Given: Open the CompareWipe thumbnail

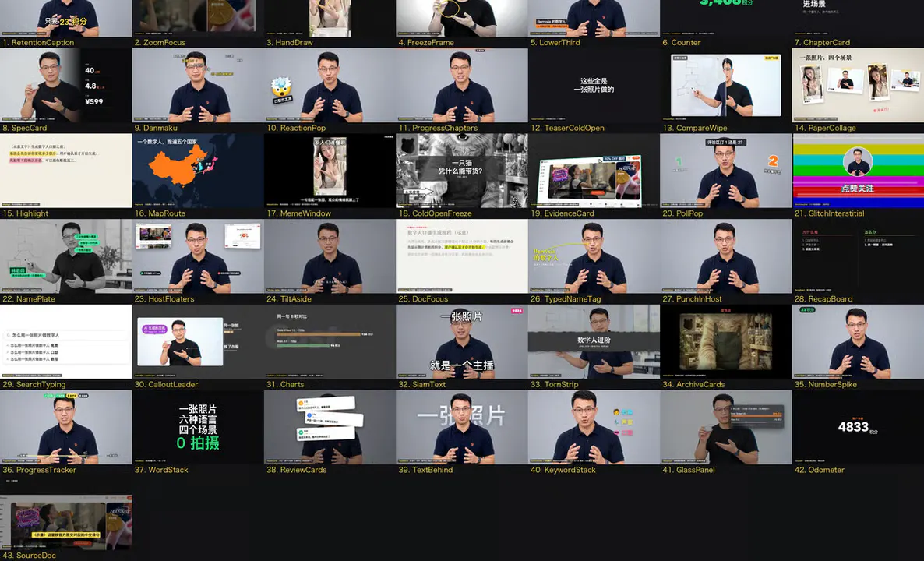Looking at the screenshot, I should click(x=726, y=85).
